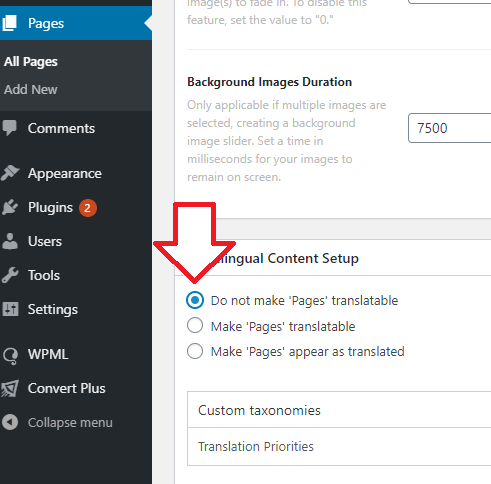Click the Settings sliders icon

[x=10, y=309]
